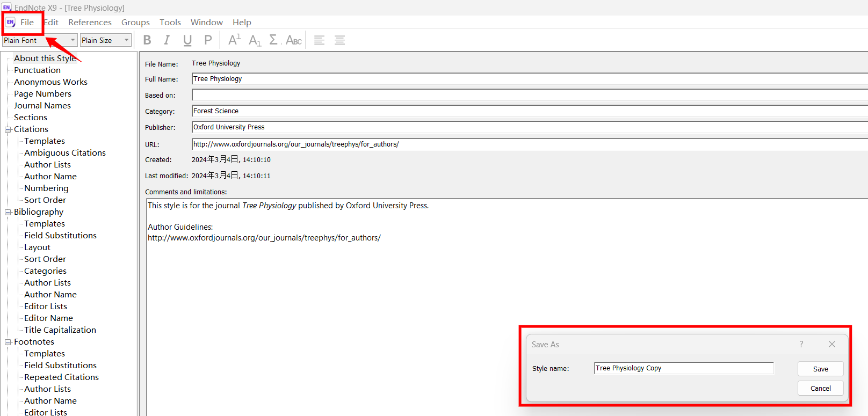Select Editor Lists under Bibliography
Image resolution: width=868 pixels, height=416 pixels.
tap(46, 306)
